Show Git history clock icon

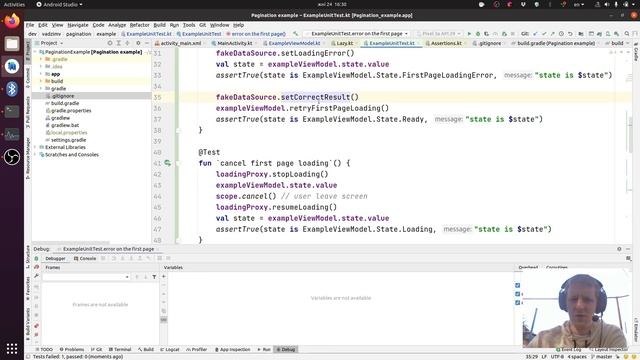[561, 33]
